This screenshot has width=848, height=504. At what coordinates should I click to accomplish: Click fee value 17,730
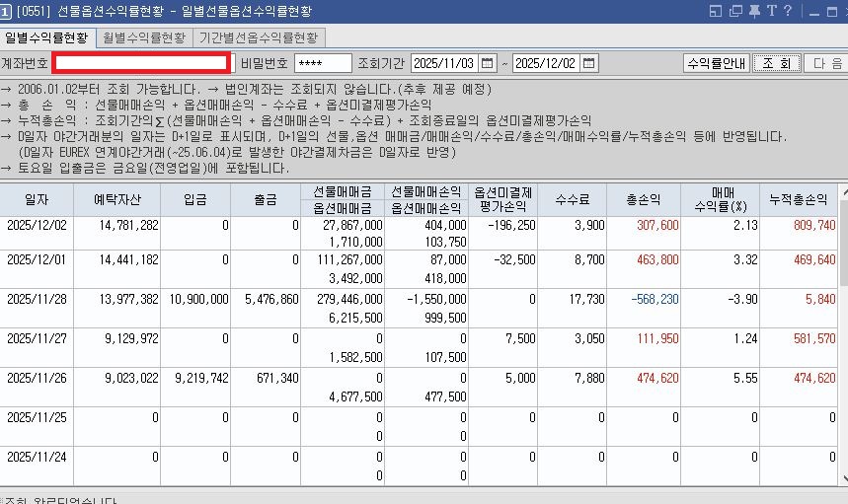point(586,299)
